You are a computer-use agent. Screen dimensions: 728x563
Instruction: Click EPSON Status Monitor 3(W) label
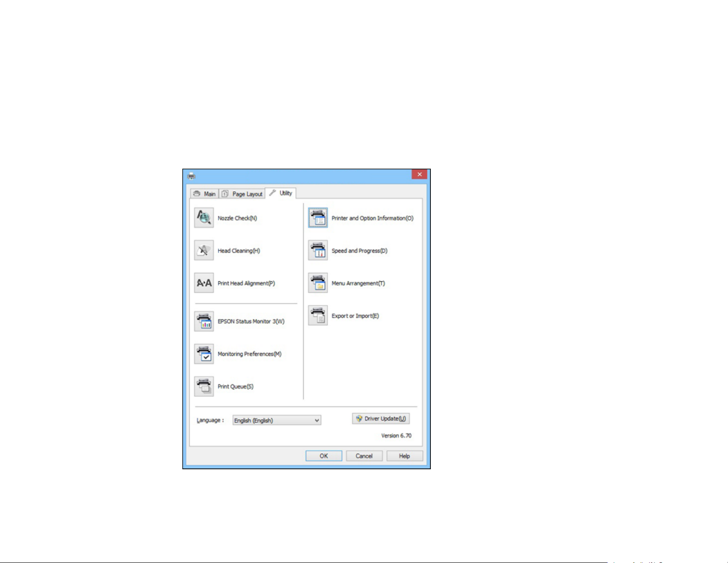251,321
